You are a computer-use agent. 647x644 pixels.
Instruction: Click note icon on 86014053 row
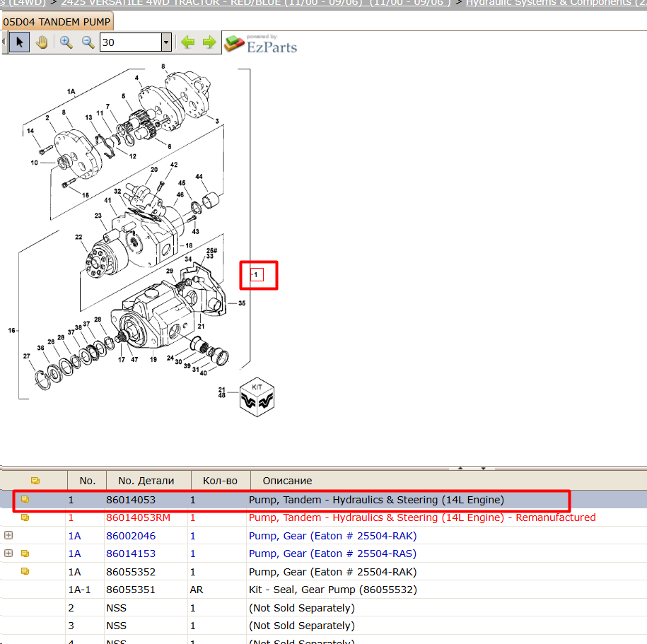pos(25,499)
